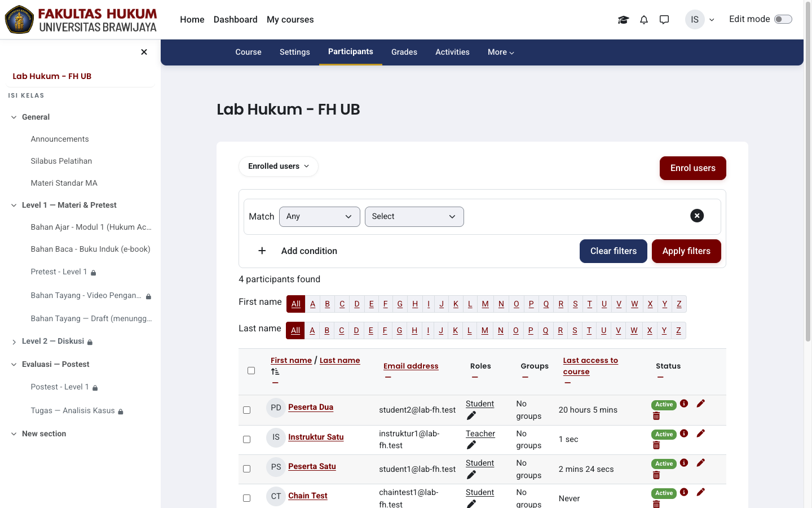Image resolution: width=812 pixels, height=508 pixels.
Task: Edit role assignments for Peserta Dua
Action: point(471,416)
